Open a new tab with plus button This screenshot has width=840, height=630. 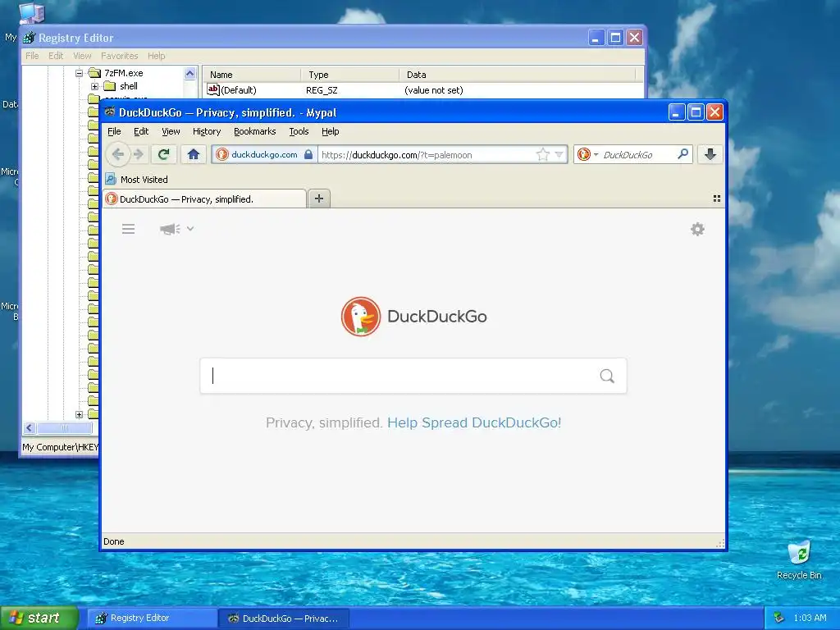click(319, 199)
